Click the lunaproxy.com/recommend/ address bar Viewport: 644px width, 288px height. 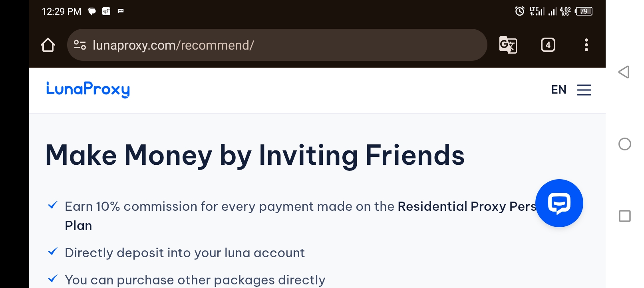277,45
